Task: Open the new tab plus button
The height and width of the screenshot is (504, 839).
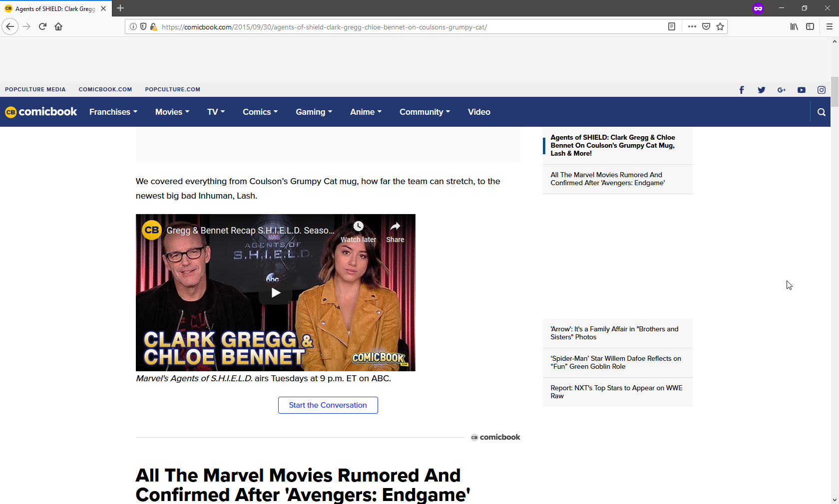Action: click(120, 8)
